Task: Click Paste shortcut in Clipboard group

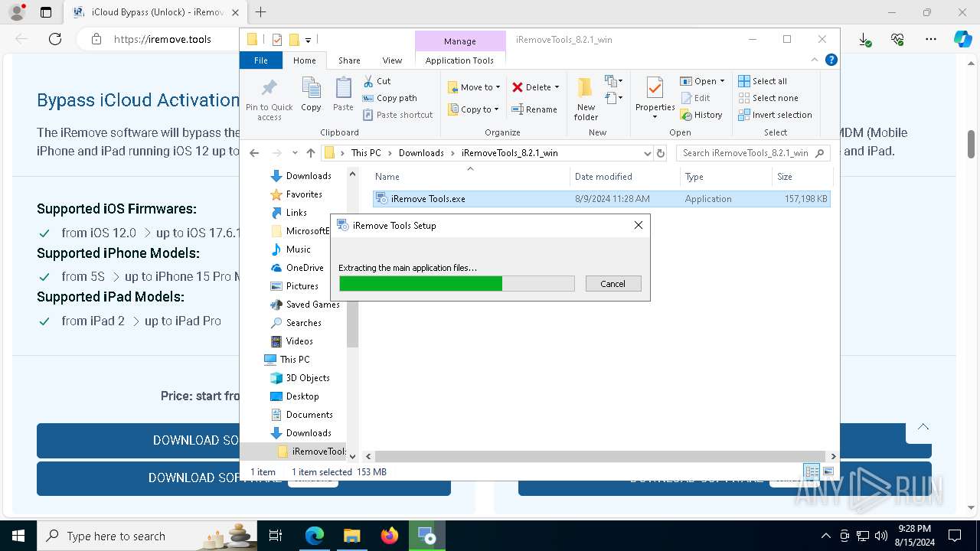Action: click(x=398, y=115)
